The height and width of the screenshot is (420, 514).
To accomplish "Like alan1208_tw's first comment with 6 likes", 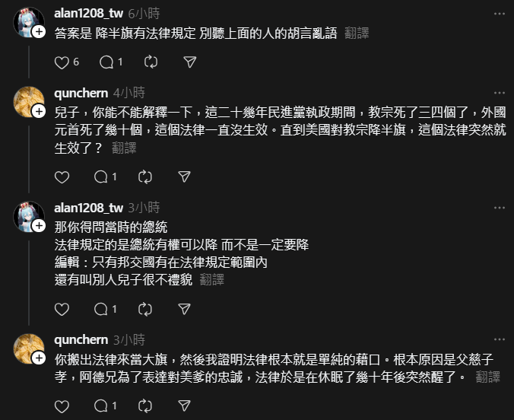I will 62,62.
